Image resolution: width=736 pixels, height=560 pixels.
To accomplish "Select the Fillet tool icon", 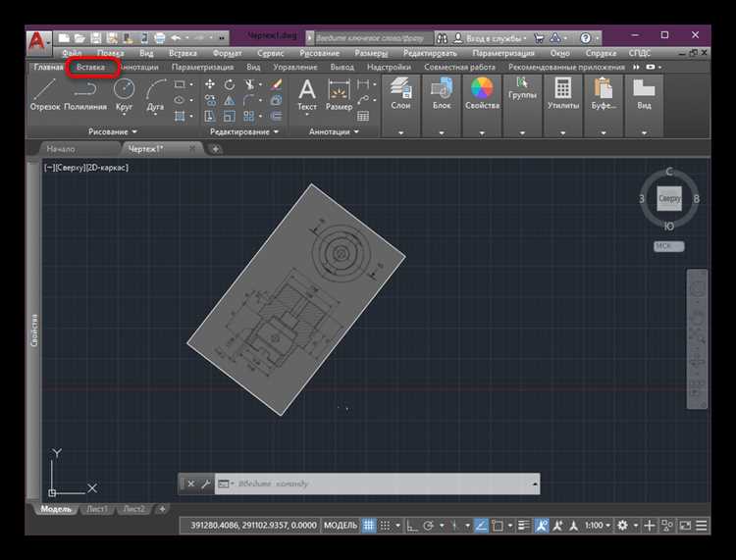I will point(249,100).
